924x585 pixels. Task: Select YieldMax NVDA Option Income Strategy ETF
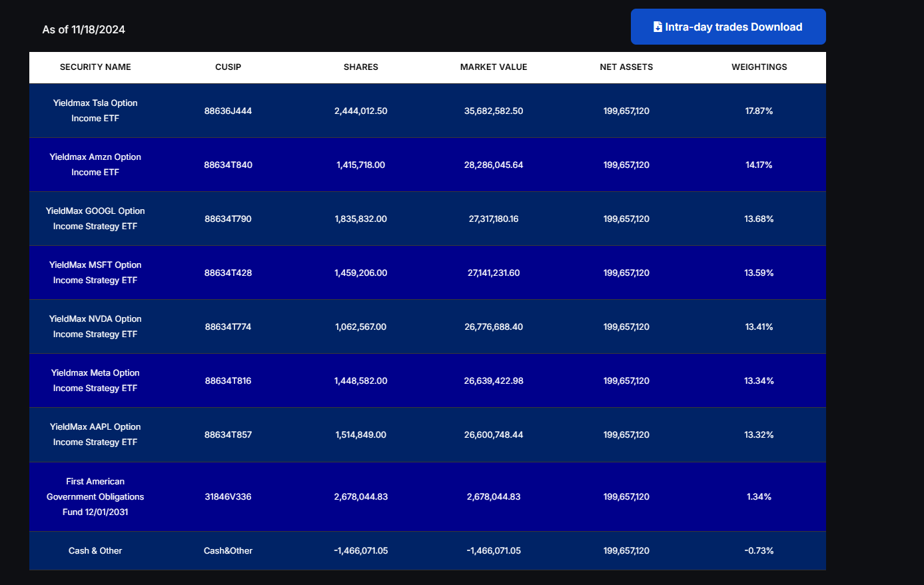(x=95, y=326)
